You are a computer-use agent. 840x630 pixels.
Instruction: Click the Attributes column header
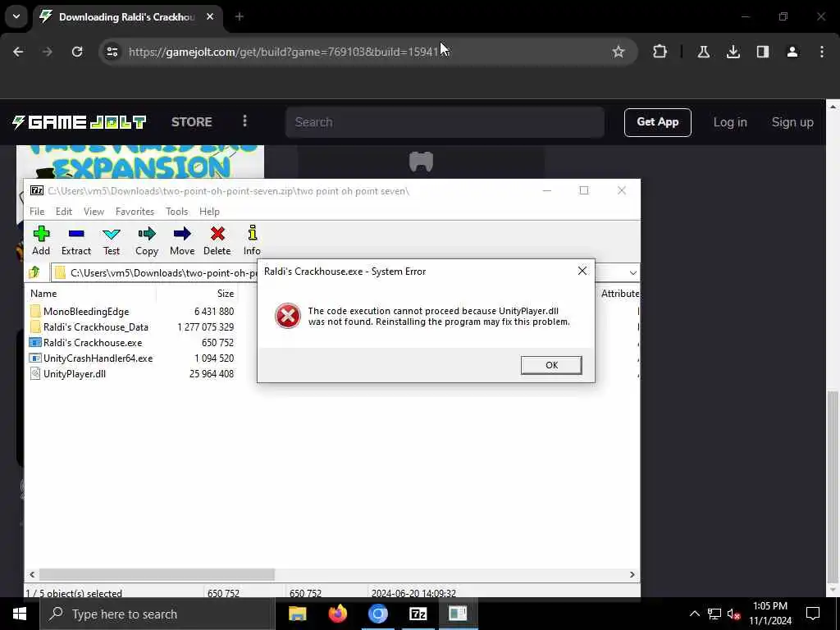tap(620, 293)
